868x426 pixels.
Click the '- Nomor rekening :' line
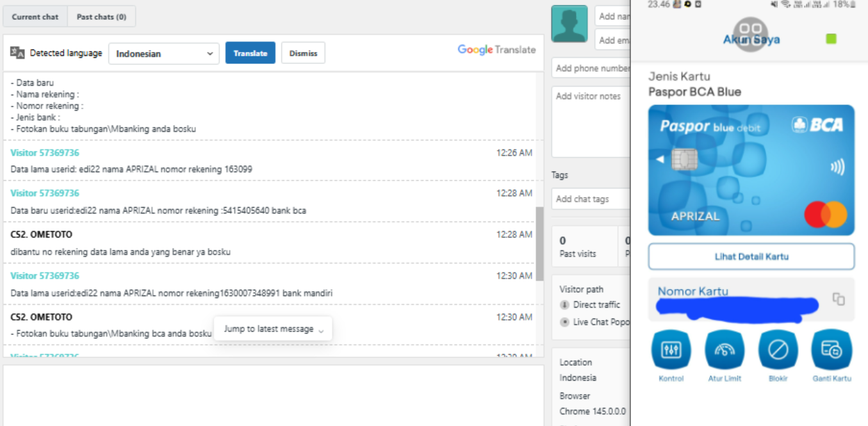click(x=47, y=106)
